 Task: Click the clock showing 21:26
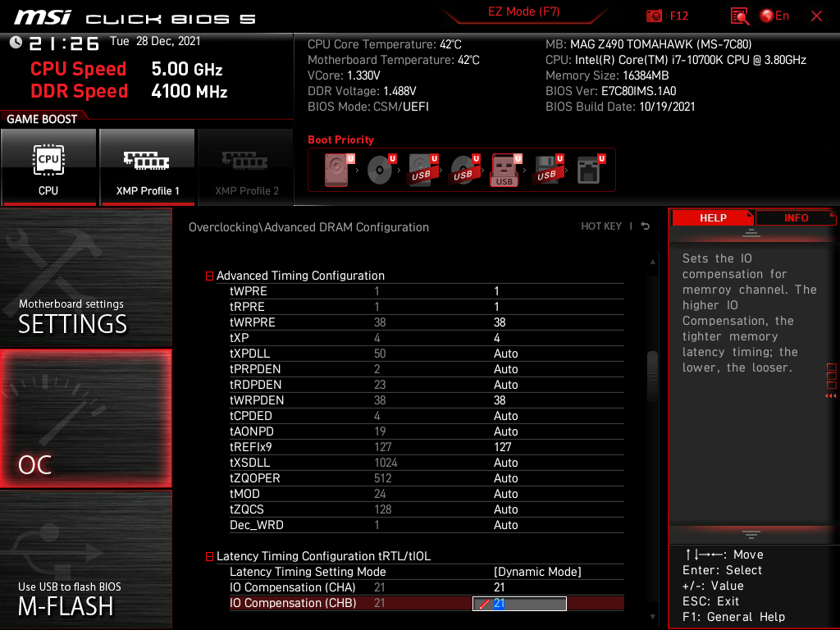[64, 43]
